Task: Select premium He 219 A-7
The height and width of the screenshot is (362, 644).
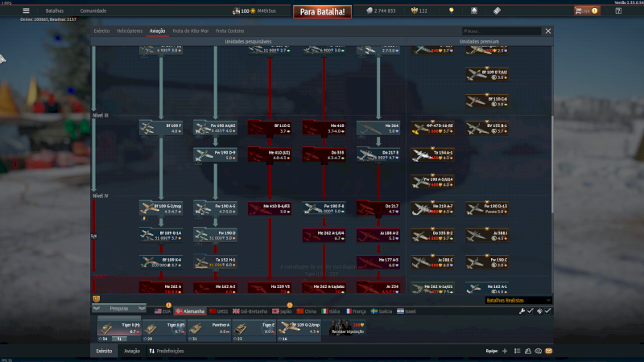Action: 432,208
